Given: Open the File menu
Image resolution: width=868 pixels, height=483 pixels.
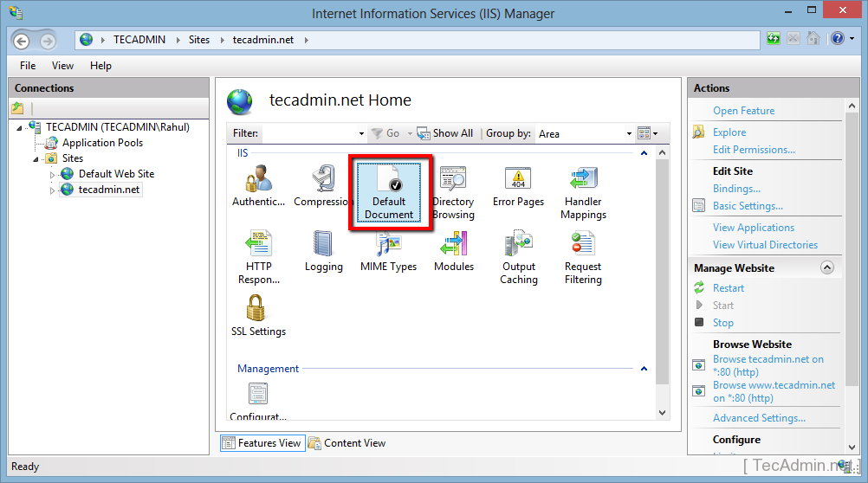Looking at the screenshot, I should (x=28, y=65).
